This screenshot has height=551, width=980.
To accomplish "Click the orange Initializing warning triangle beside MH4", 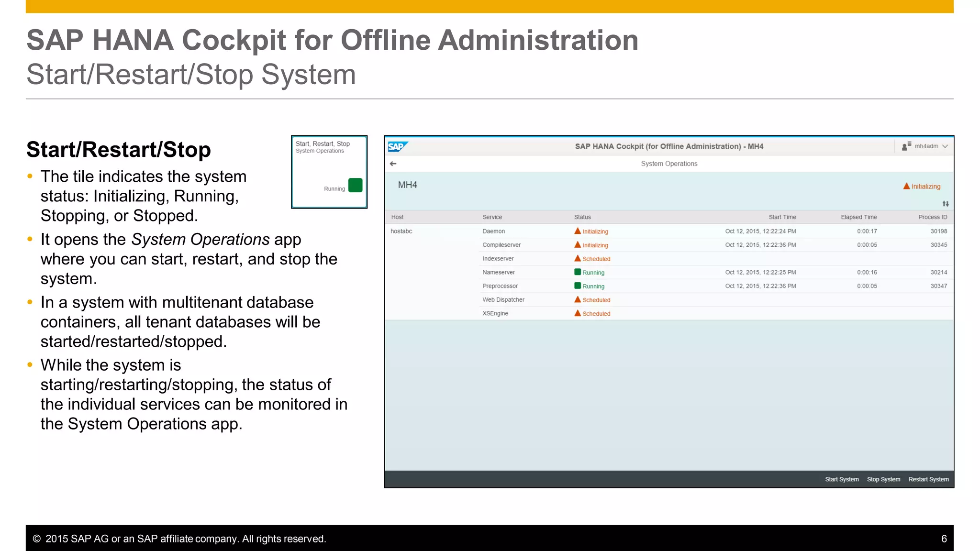I will [x=906, y=186].
